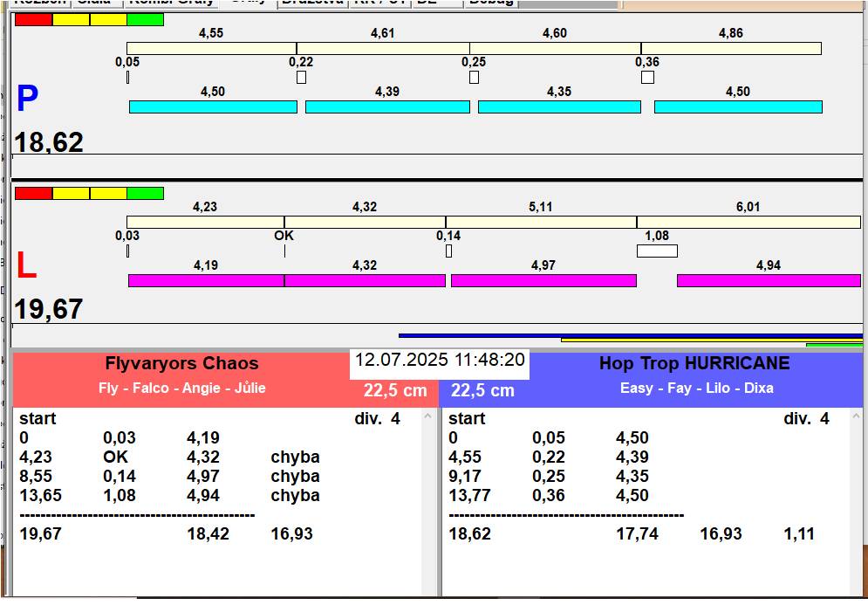Image resolution: width=868 pixels, height=612 pixels.
Task: Click the green start light in lane P
Action: click(145, 20)
